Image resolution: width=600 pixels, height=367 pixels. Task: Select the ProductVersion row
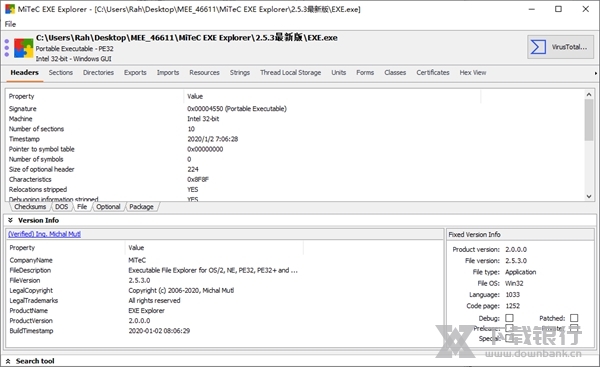(x=224, y=321)
